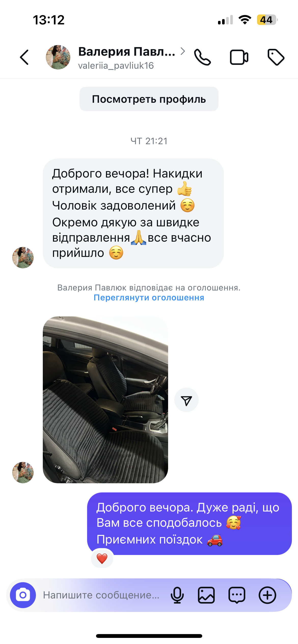This screenshot has width=298, height=644.
Task: Expand chat details chevron beside Валерия Павл...
Action: (x=183, y=51)
